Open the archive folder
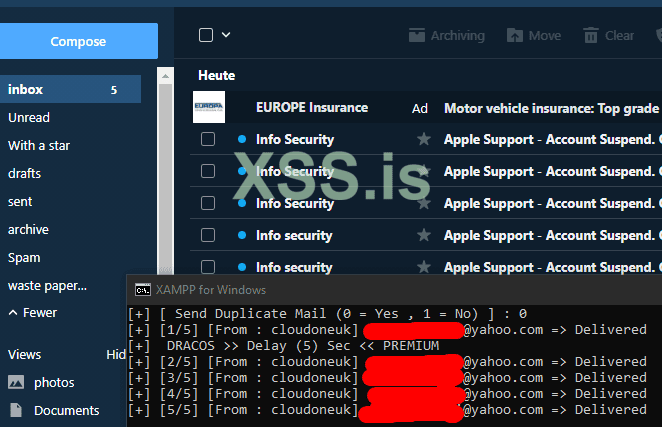Screen dimensions: 662x427 tap(28, 230)
